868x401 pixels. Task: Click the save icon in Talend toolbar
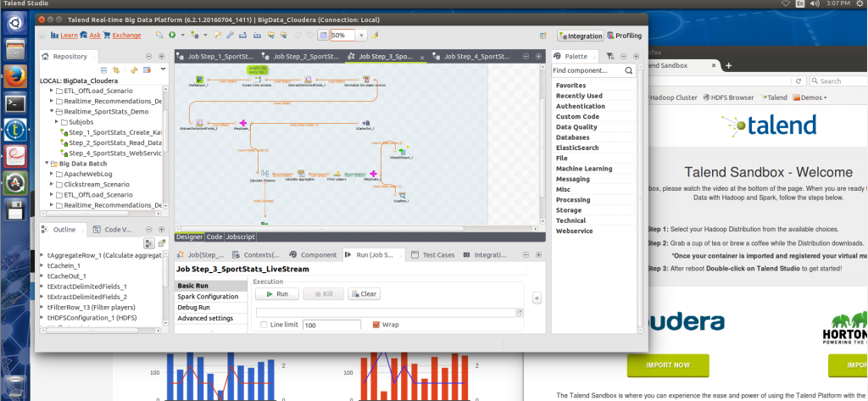[42, 35]
